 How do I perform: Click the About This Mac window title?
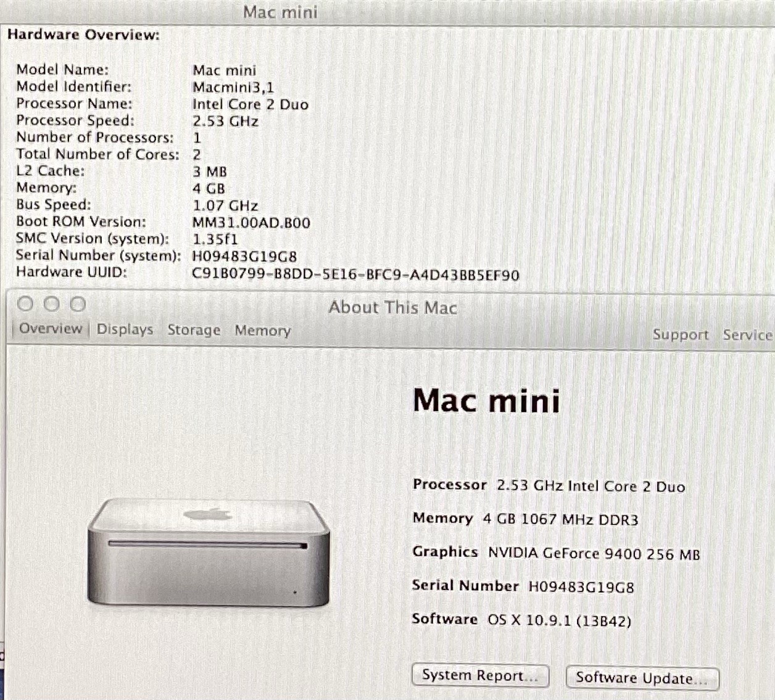[x=392, y=307]
